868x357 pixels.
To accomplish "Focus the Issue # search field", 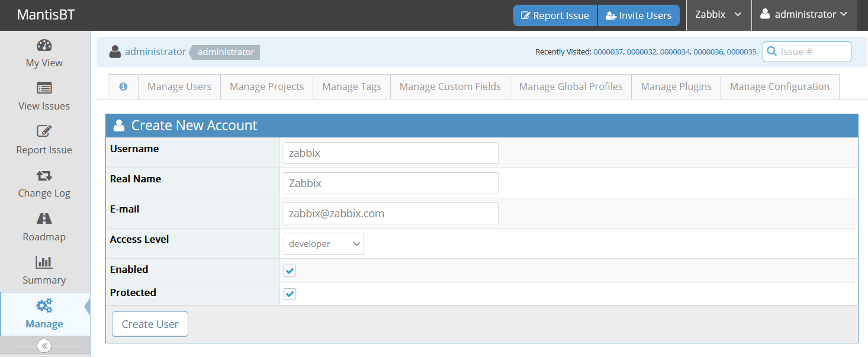I will coord(813,52).
